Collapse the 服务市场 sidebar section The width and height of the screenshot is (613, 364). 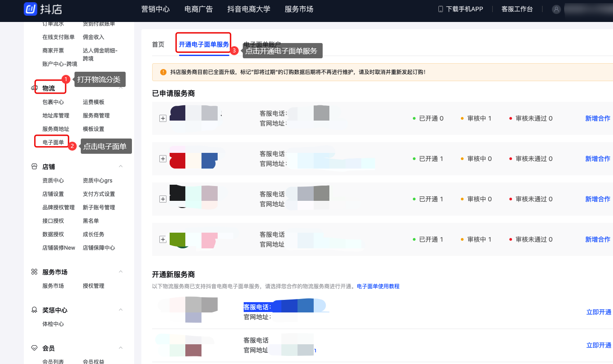click(120, 272)
